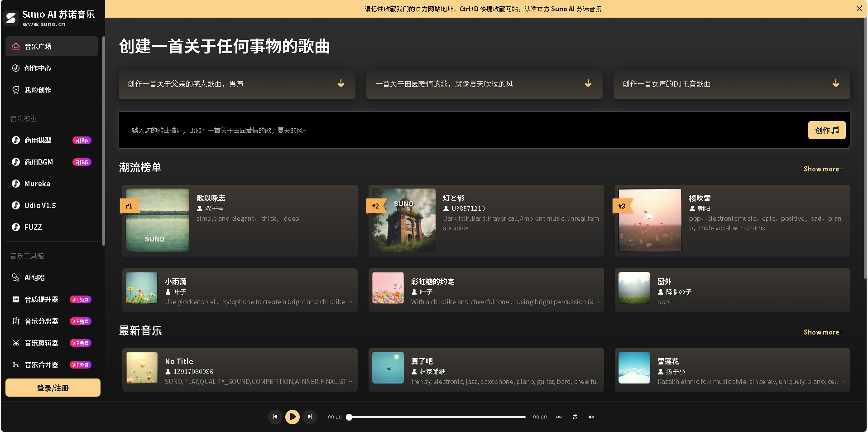
Task: Expand the DJ电音歌曲 example prompt arrow
Action: 835,83
